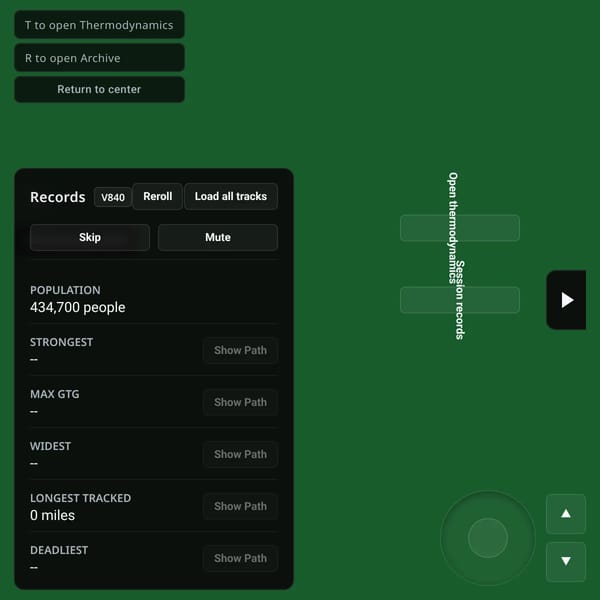600x600 pixels.
Task: Click Load all tracks
Action: coord(231,196)
